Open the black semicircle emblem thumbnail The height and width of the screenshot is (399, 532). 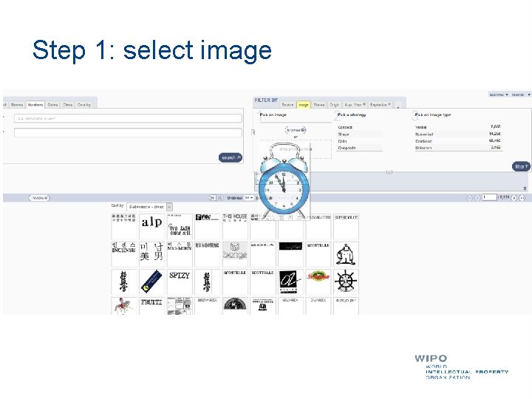coord(235,306)
